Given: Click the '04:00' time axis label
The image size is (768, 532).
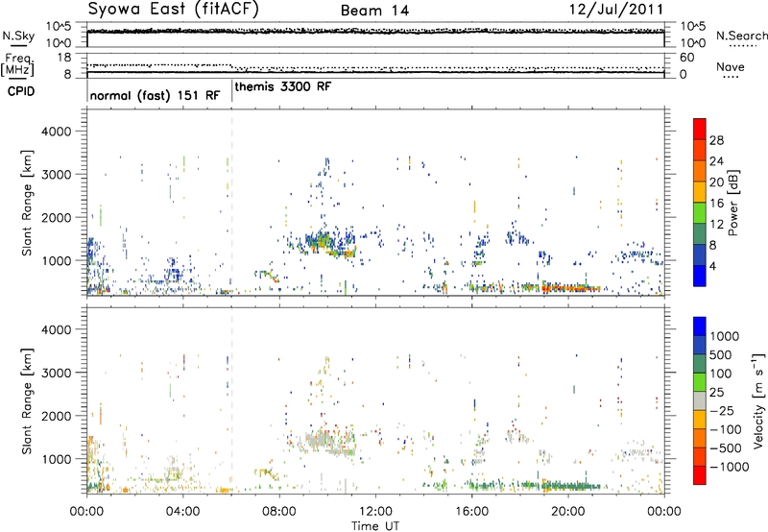Looking at the screenshot, I should tap(183, 512).
